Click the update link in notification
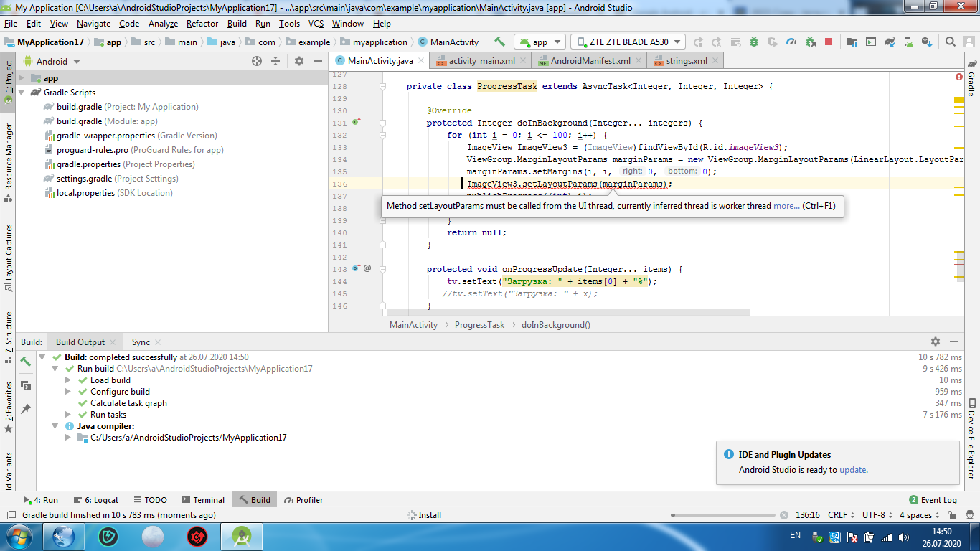Screen dimensions: 980x551 point(853,470)
